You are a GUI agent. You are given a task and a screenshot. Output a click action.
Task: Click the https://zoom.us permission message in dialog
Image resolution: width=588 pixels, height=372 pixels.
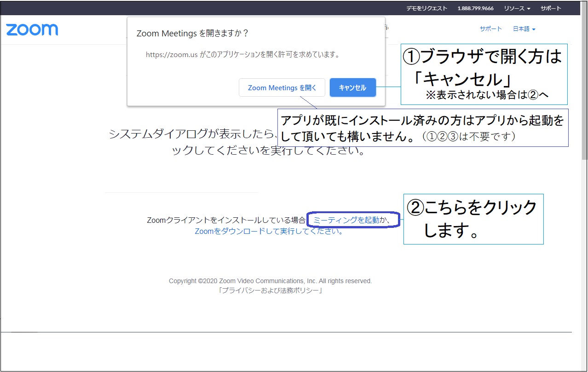(242, 54)
